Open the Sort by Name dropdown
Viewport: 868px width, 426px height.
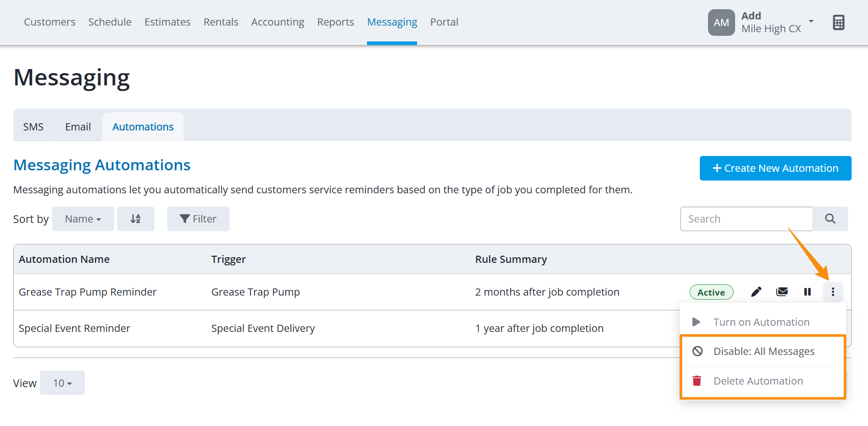(83, 219)
